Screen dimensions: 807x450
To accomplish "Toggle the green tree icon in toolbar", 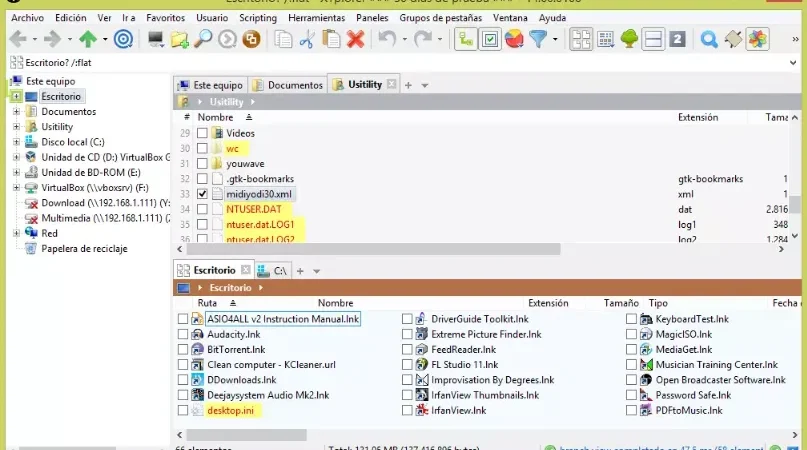I will click(629, 39).
